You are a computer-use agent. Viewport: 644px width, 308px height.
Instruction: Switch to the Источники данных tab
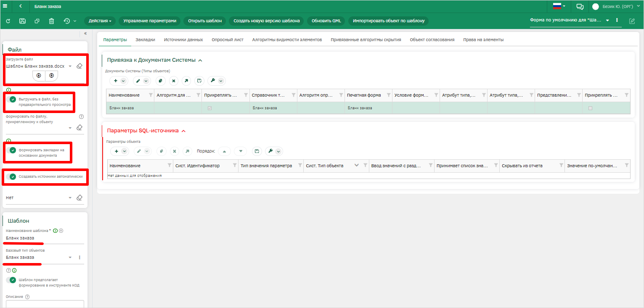(183, 39)
